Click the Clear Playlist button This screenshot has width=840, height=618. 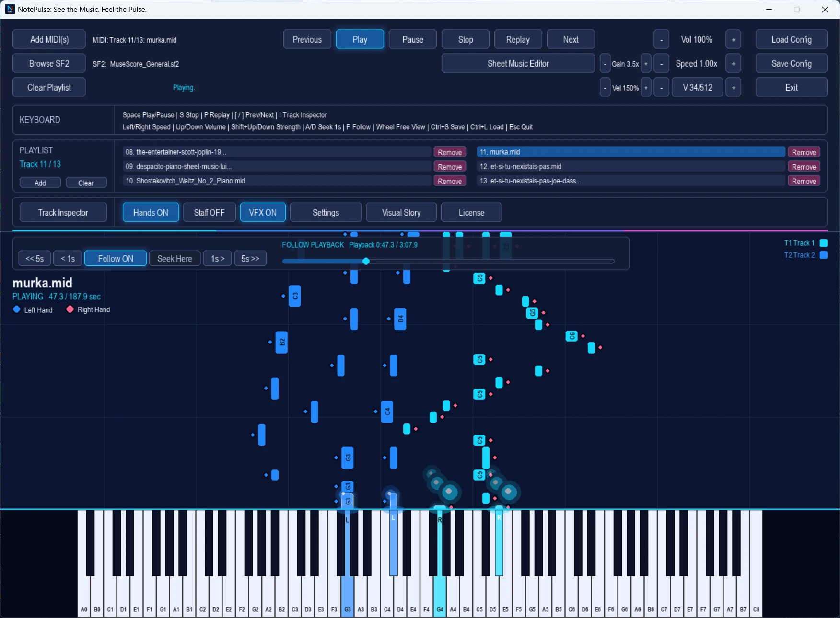pos(49,87)
